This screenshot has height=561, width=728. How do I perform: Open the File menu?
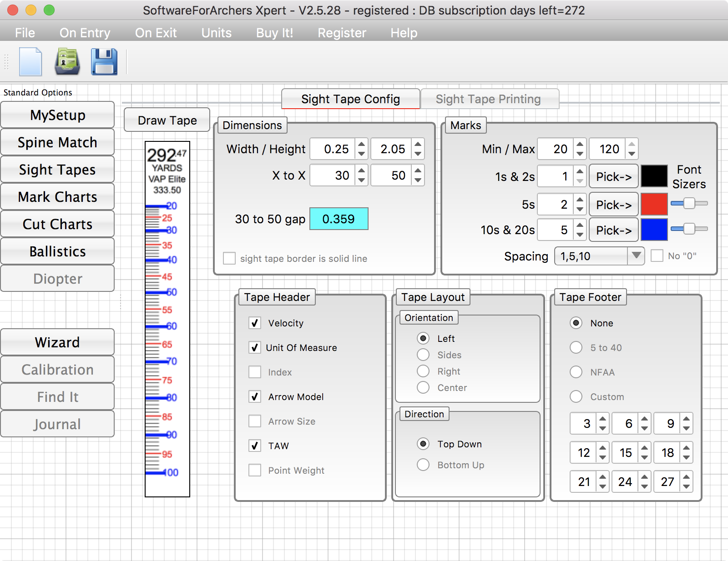25,33
